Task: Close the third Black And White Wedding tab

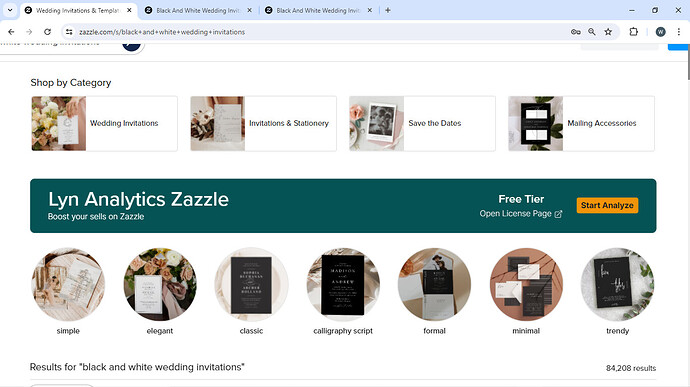Action: (x=370, y=10)
